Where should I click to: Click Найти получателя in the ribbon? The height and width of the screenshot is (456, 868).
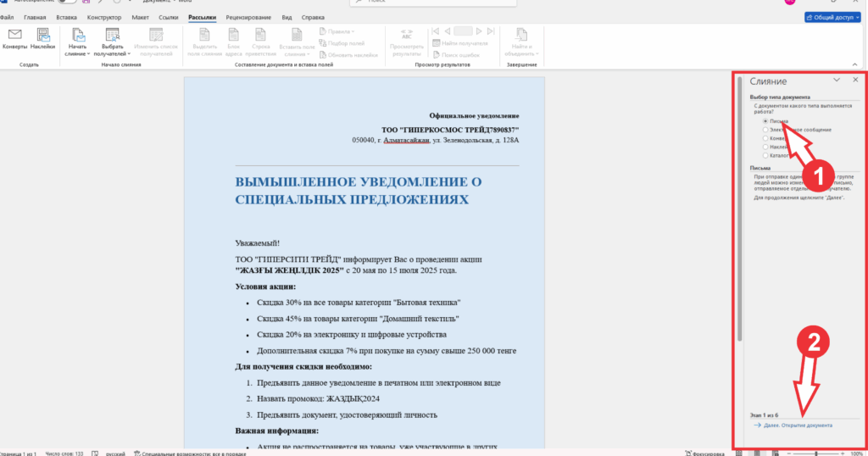pos(460,43)
